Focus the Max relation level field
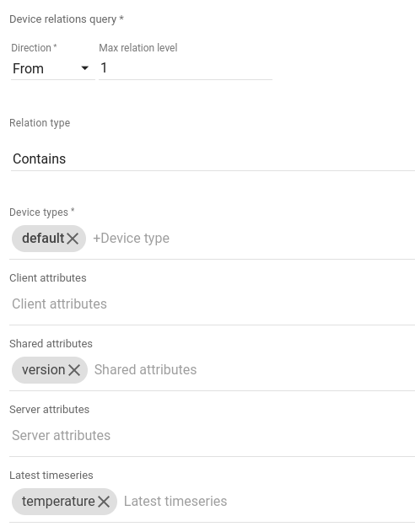The width and height of the screenshot is (415, 532). pos(186,68)
